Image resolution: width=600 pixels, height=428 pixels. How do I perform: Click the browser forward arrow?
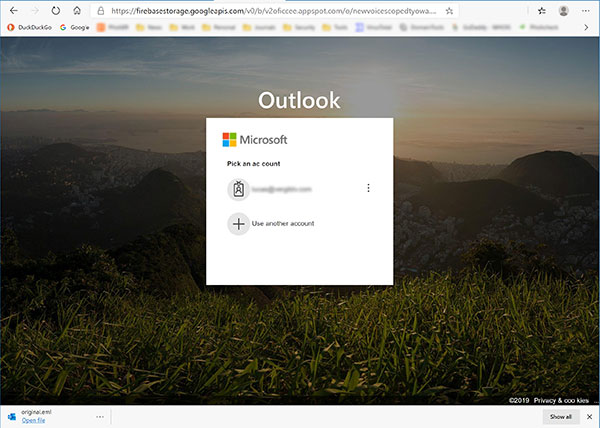pyautogui.click(x=35, y=11)
